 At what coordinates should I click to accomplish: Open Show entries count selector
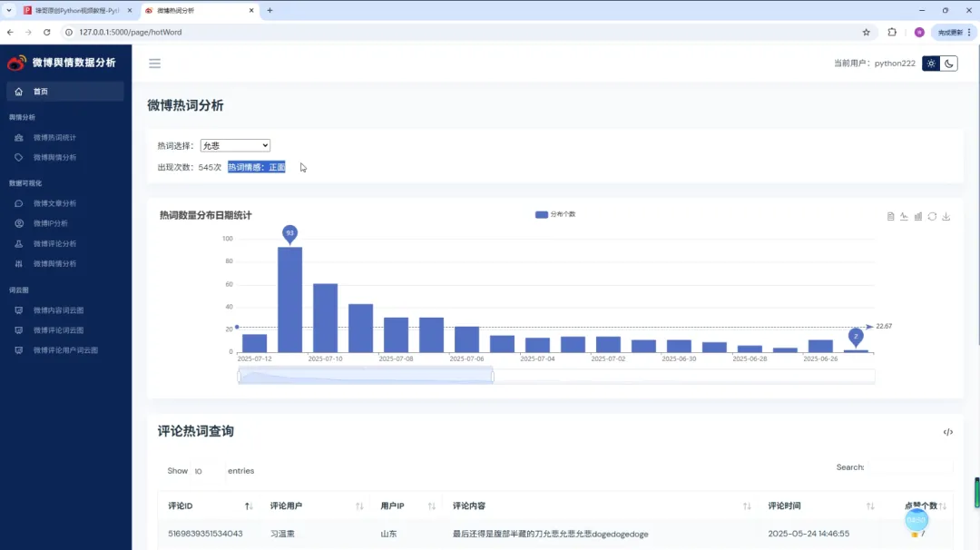coord(207,471)
